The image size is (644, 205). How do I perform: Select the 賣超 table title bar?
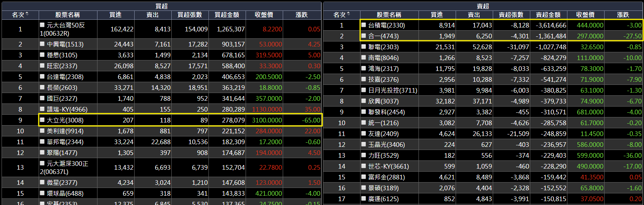(x=483, y=6)
